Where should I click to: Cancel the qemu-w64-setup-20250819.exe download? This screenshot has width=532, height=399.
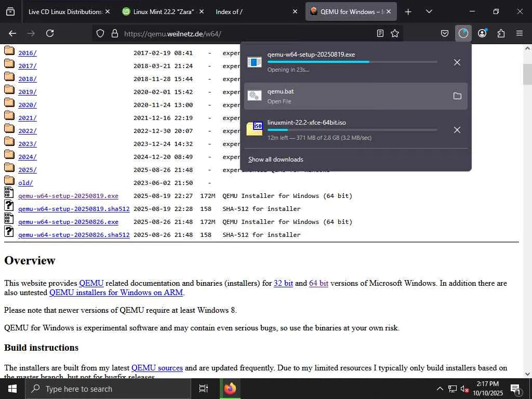(x=457, y=62)
